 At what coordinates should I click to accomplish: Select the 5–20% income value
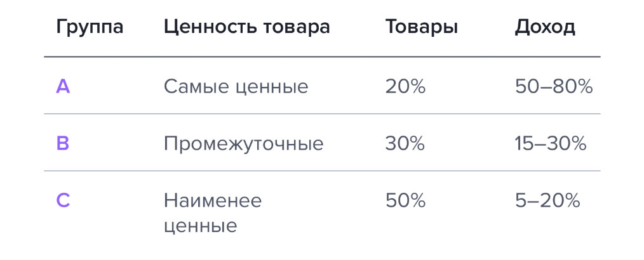[547, 200]
